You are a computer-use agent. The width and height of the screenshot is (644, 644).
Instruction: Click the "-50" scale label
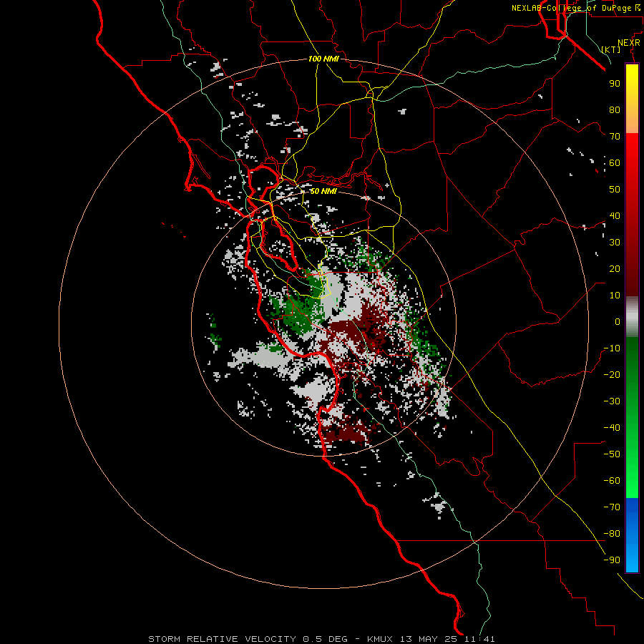612,454
